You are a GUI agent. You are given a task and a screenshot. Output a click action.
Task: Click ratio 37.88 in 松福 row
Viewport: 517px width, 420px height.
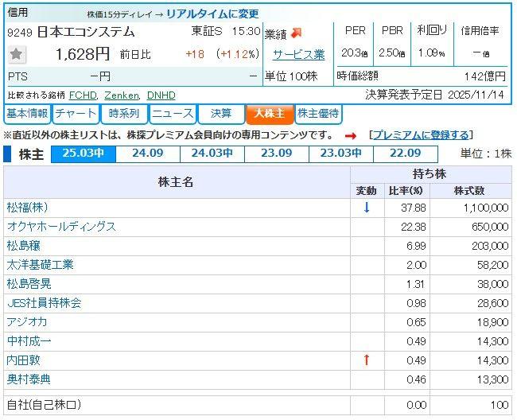414,208
